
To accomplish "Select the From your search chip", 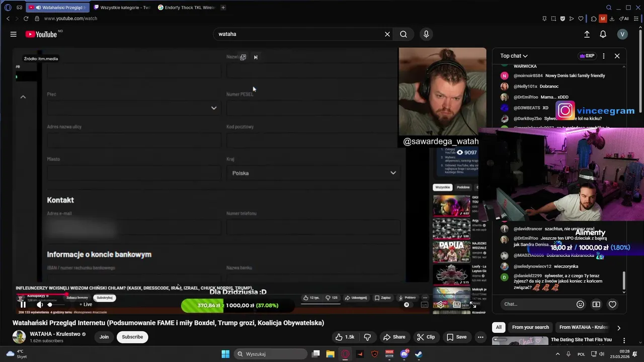I will pyautogui.click(x=530, y=327).
